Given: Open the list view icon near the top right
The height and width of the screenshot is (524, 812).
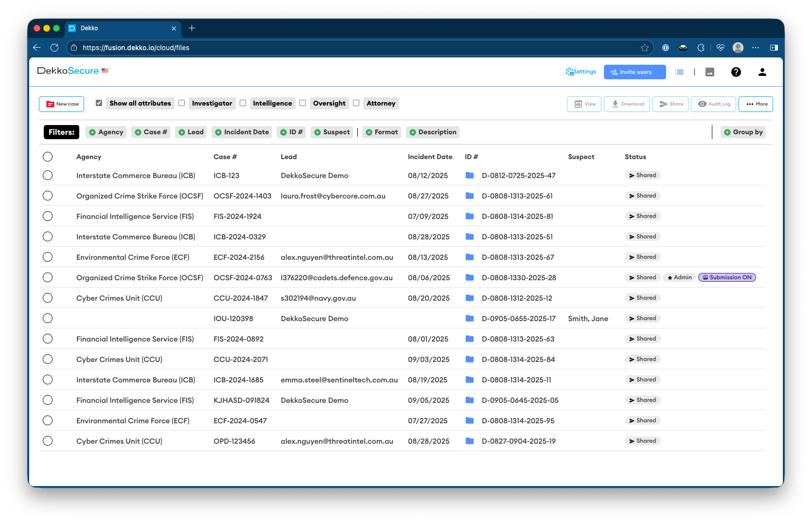Looking at the screenshot, I should coord(679,72).
